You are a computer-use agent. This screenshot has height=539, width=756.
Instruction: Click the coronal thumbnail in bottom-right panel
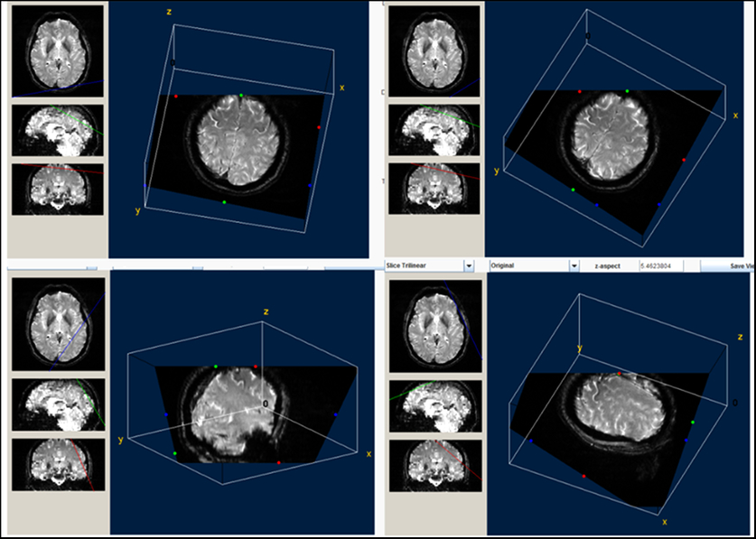[x=432, y=463]
